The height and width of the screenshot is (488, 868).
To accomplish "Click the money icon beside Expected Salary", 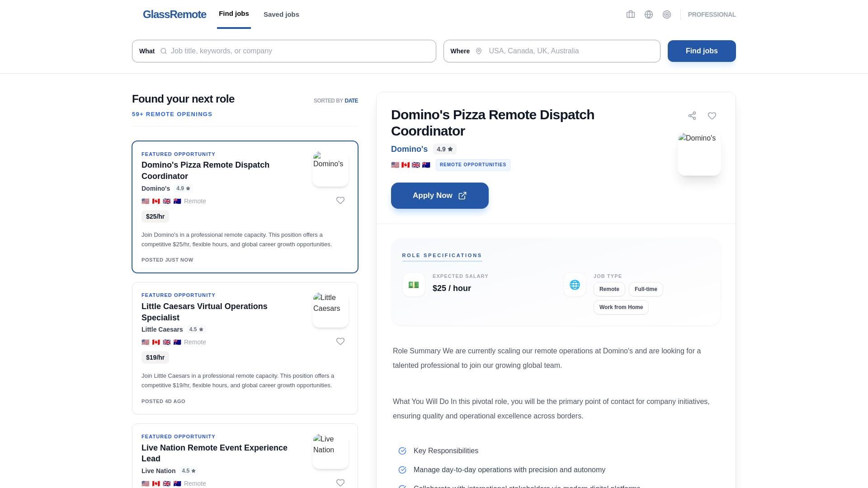I will (414, 285).
